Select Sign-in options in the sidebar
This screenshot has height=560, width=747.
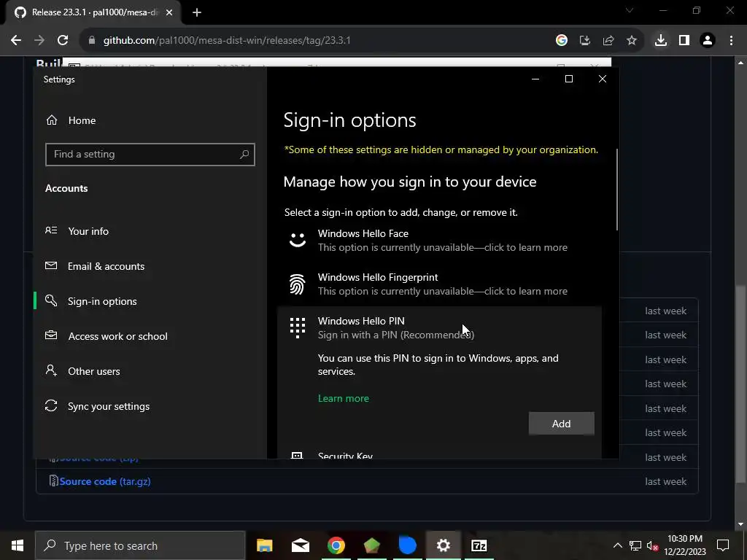click(x=102, y=301)
